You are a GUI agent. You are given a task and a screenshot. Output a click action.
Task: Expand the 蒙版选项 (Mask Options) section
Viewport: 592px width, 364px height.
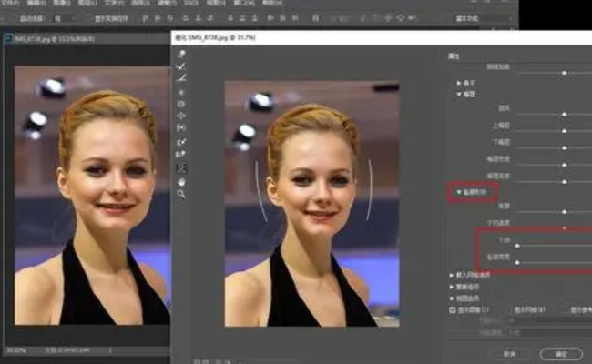pyautogui.click(x=453, y=286)
